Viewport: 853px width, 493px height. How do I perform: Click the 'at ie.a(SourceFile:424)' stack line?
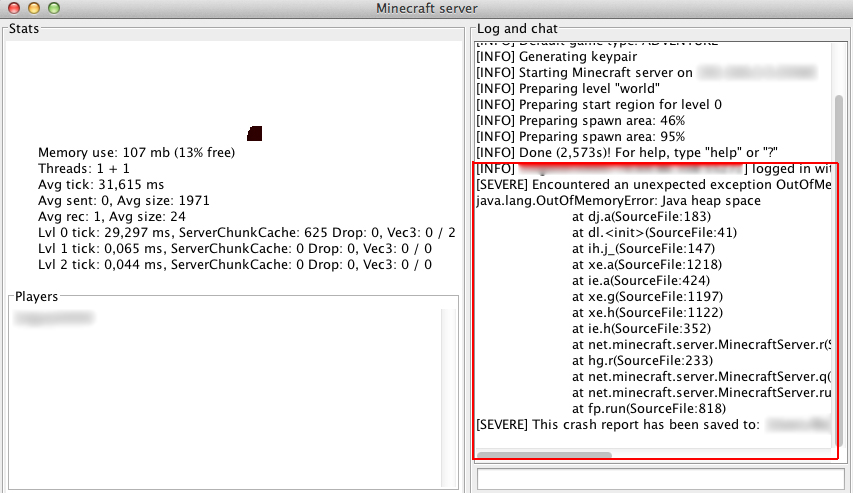click(x=641, y=281)
